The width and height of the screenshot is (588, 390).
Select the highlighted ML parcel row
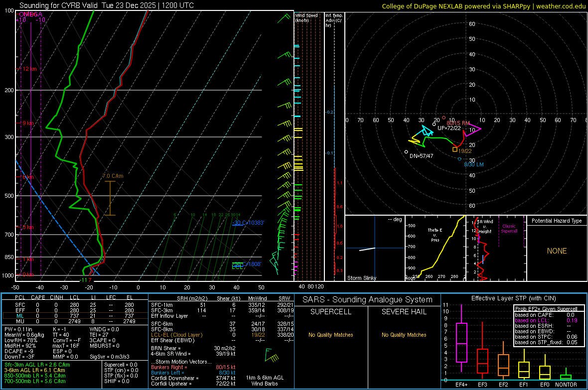[75, 316]
